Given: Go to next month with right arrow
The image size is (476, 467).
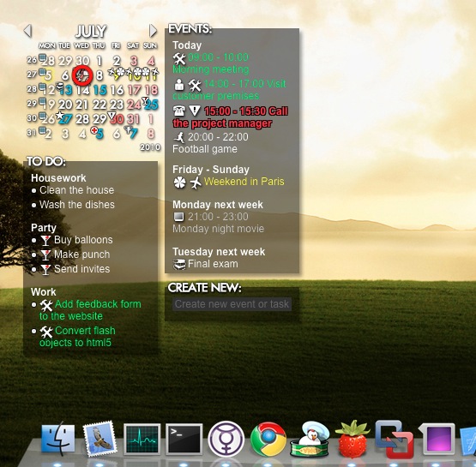Looking at the screenshot, I should pyautogui.click(x=153, y=31).
